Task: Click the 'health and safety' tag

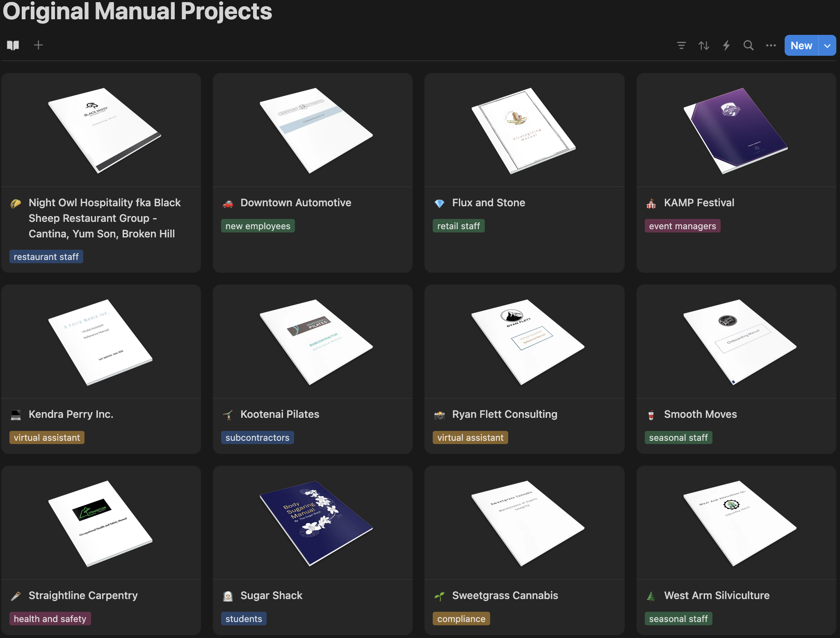Action: click(50, 619)
